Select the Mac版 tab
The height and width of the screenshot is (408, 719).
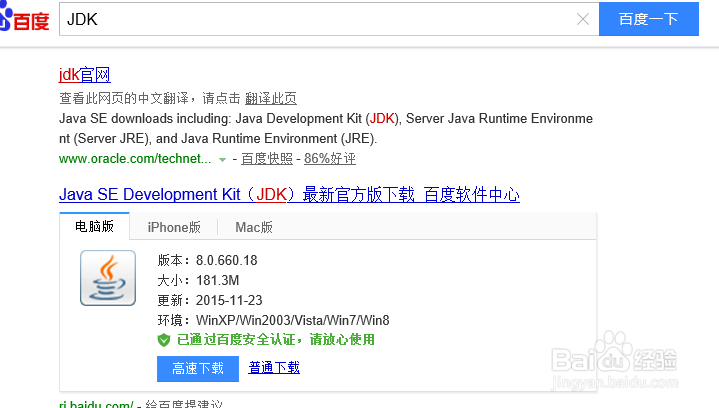point(254,227)
